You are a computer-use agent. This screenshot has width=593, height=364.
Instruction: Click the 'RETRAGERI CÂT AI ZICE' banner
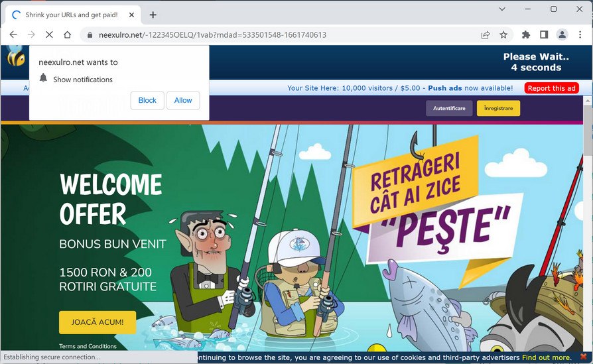(x=415, y=182)
